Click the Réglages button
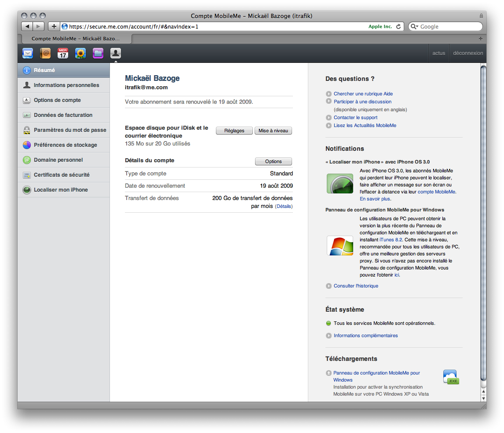Screen dimensions: 504x433 234,131
